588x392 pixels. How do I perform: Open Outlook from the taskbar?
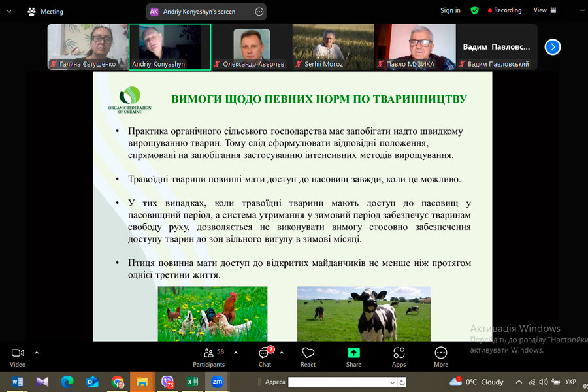tap(92, 382)
